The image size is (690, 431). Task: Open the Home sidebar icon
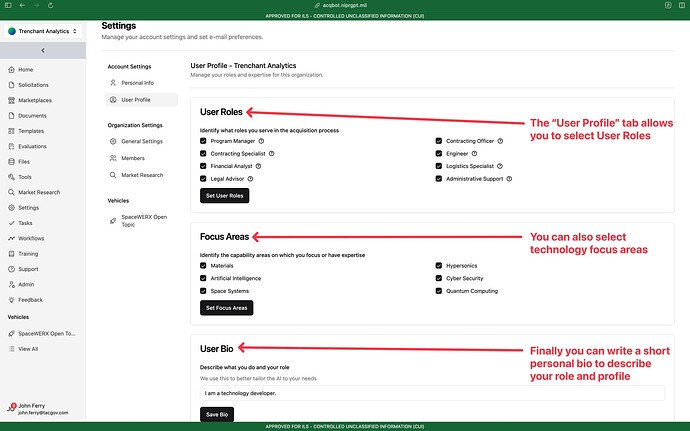(11, 70)
